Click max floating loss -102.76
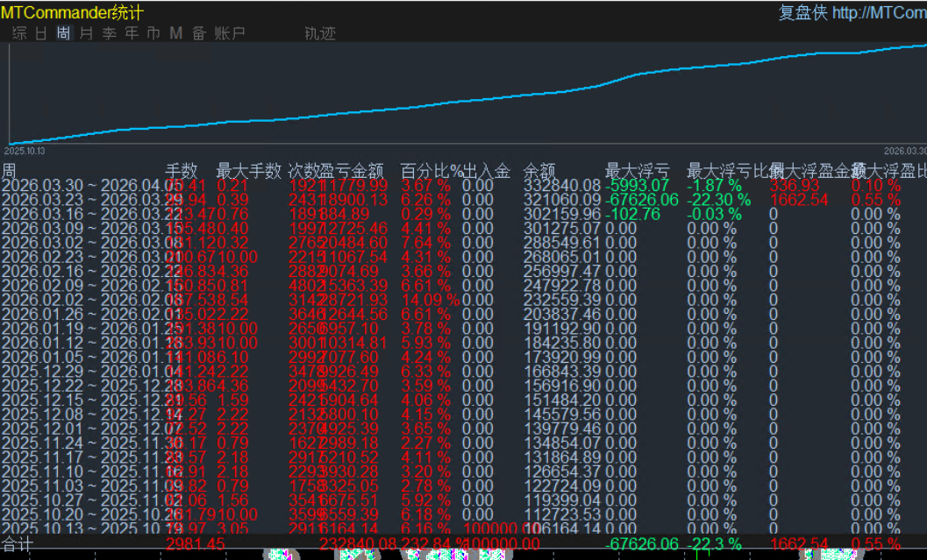Image resolution: width=927 pixels, height=560 pixels. (632, 214)
